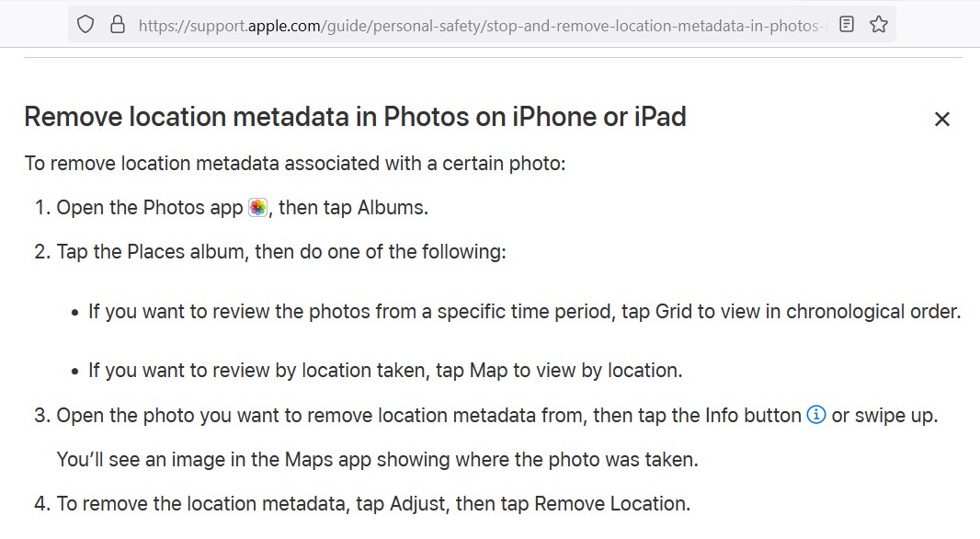This screenshot has width=980, height=539.
Task: Select step 4 about tapping Adjust
Action: point(362,504)
